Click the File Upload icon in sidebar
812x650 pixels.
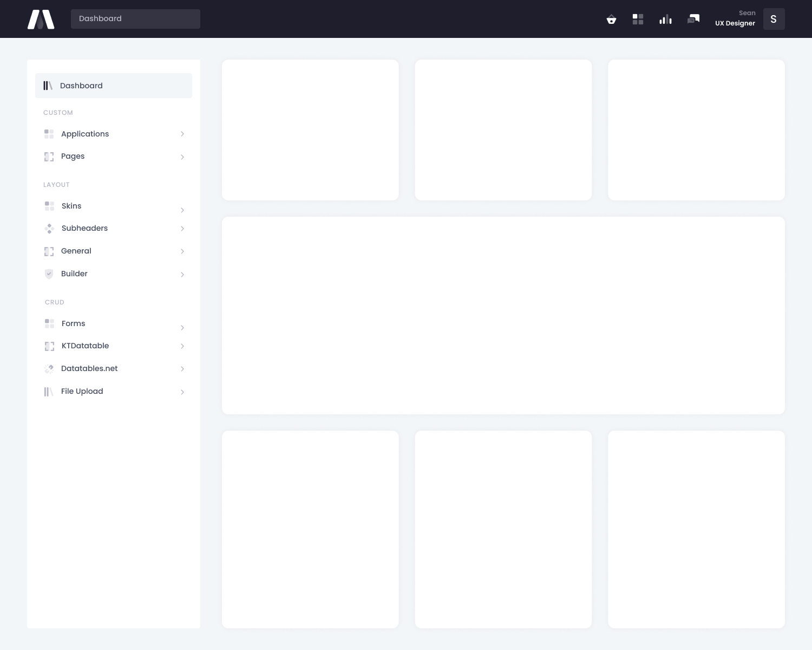coord(49,392)
